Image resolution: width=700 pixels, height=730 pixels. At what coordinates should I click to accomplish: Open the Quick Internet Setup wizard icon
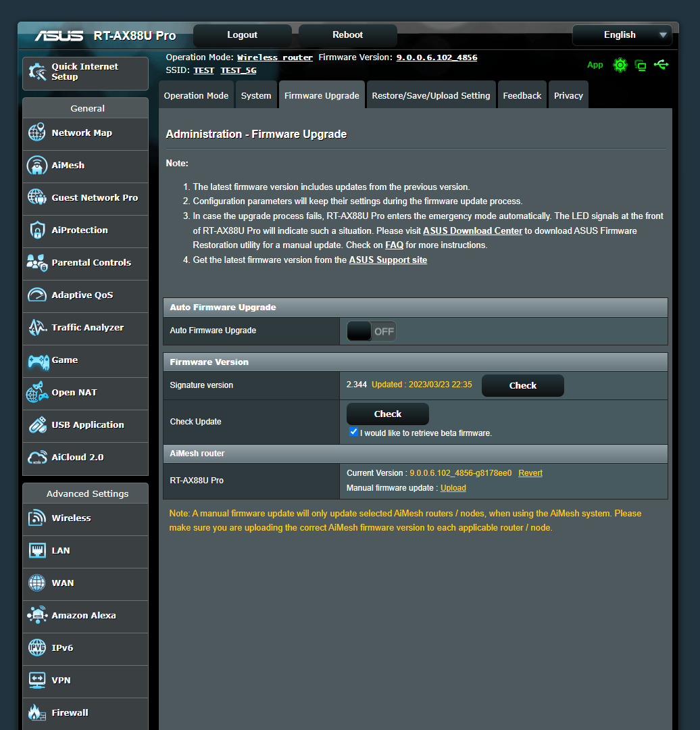37,72
